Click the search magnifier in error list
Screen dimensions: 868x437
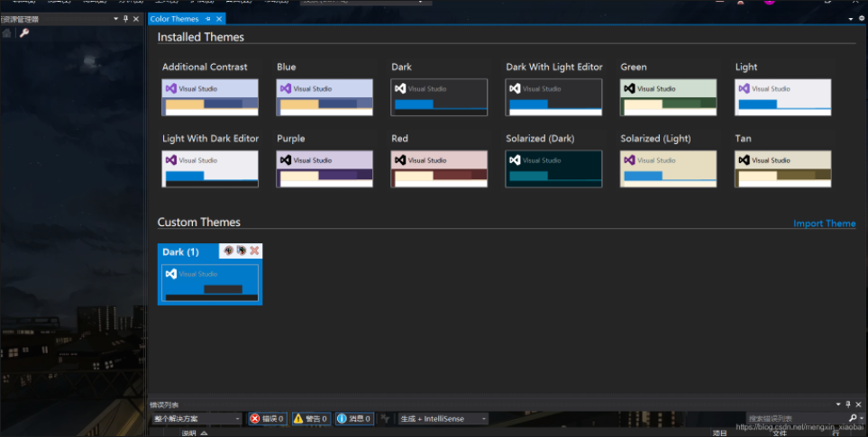pyautogui.click(x=853, y=418)
